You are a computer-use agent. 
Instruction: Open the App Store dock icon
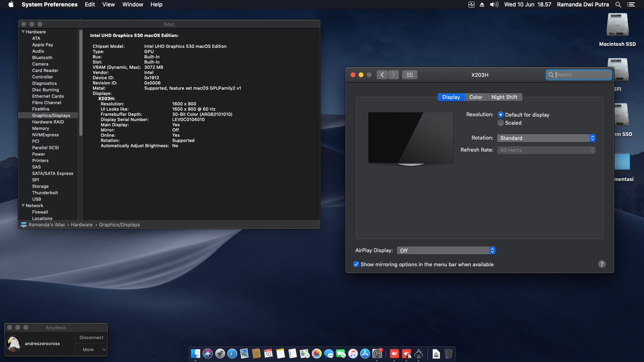[365, 354]
